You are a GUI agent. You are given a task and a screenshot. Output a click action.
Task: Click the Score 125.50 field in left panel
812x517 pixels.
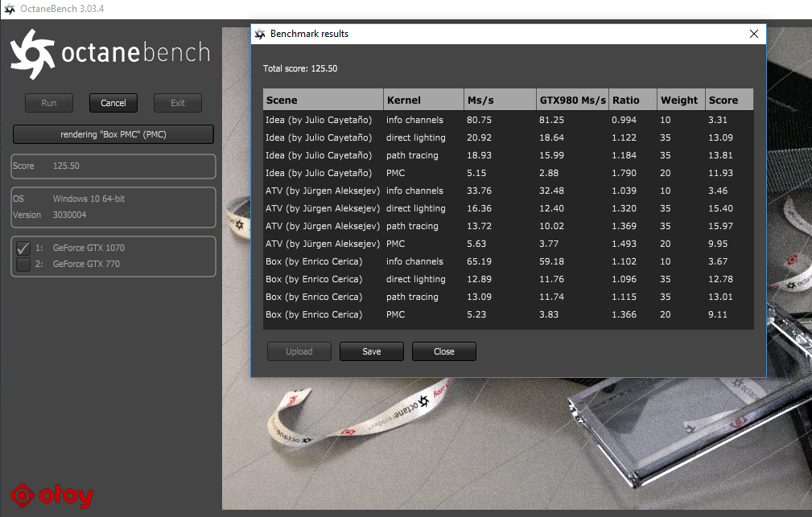113,166
